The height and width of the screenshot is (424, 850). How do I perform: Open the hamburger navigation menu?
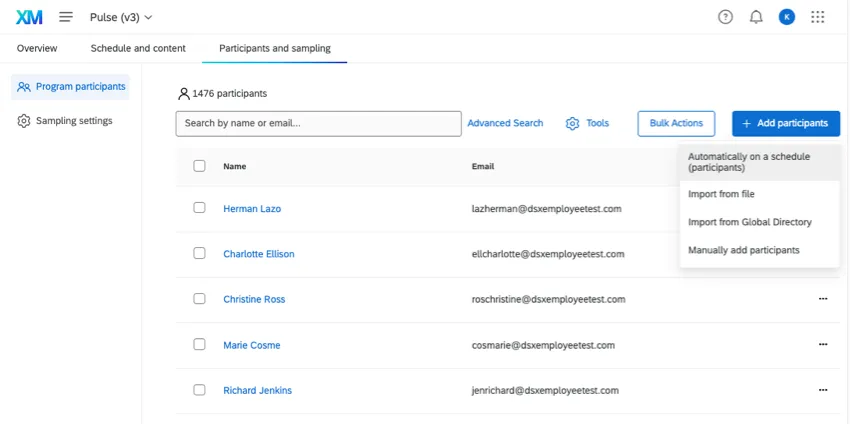(x=66, y=17)
